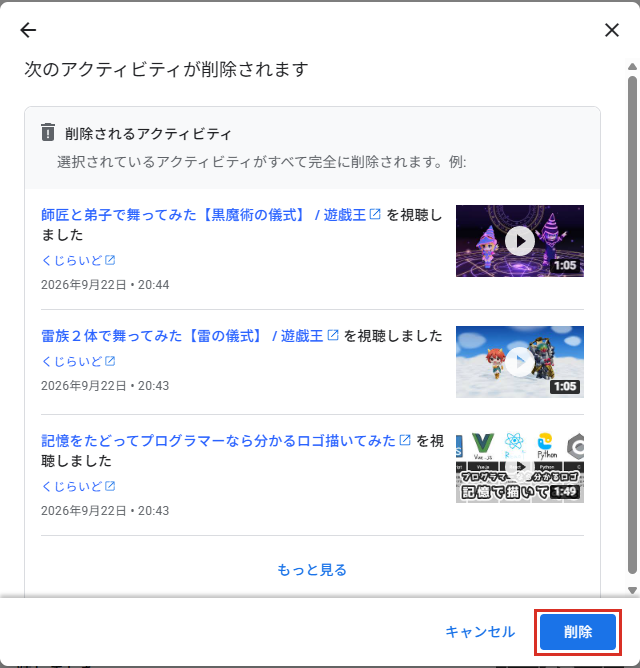Screen dimensions: 640x668
Task: Click the external-link icon after 黒魔術の儀式 title
Action: [x=375, y=214]
